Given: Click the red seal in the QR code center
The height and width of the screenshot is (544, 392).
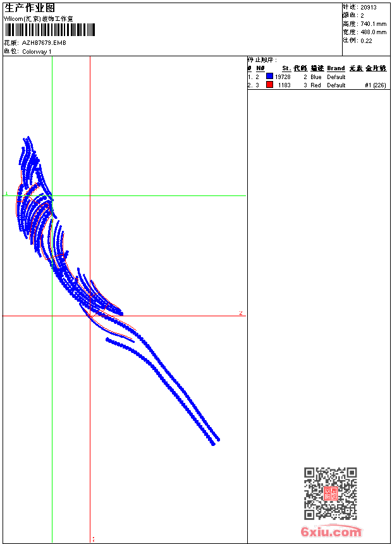Looking at the screenshot, I should point(330,494).
